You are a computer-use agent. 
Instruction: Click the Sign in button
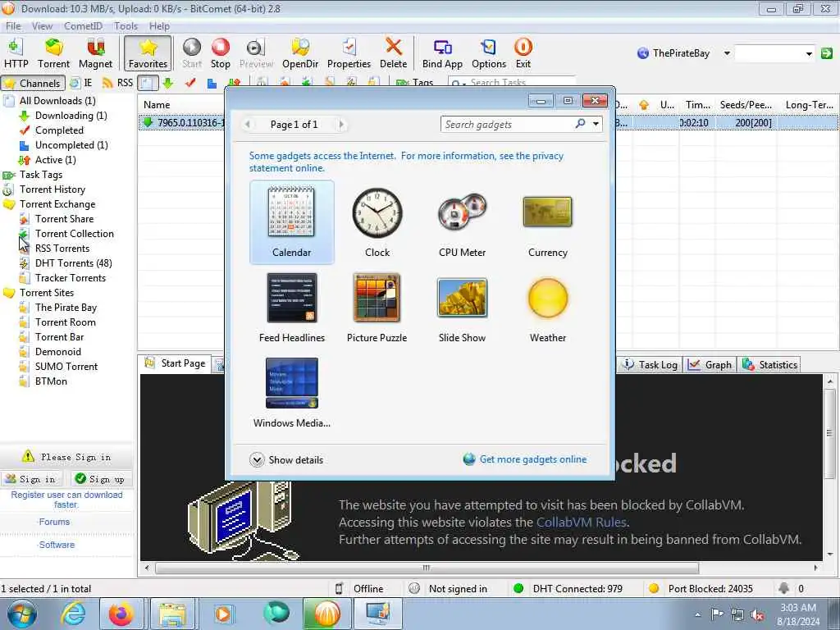click(x=30, y=479)
